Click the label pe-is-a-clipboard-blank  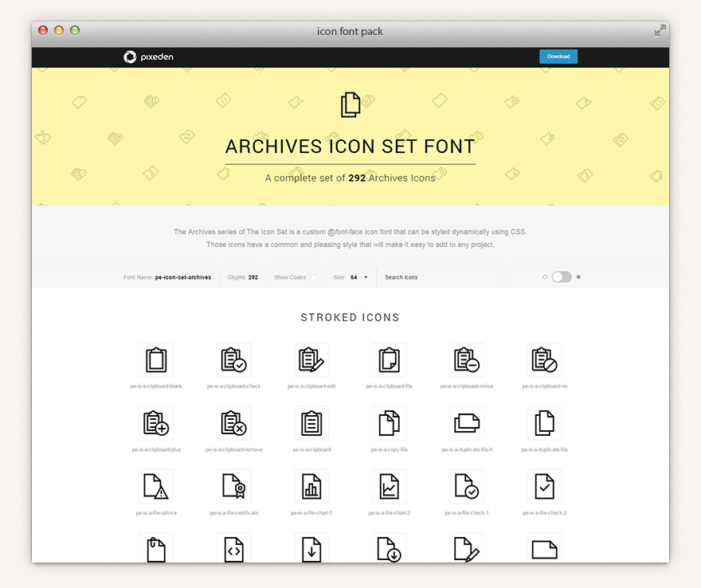click(x=156, y=386)
